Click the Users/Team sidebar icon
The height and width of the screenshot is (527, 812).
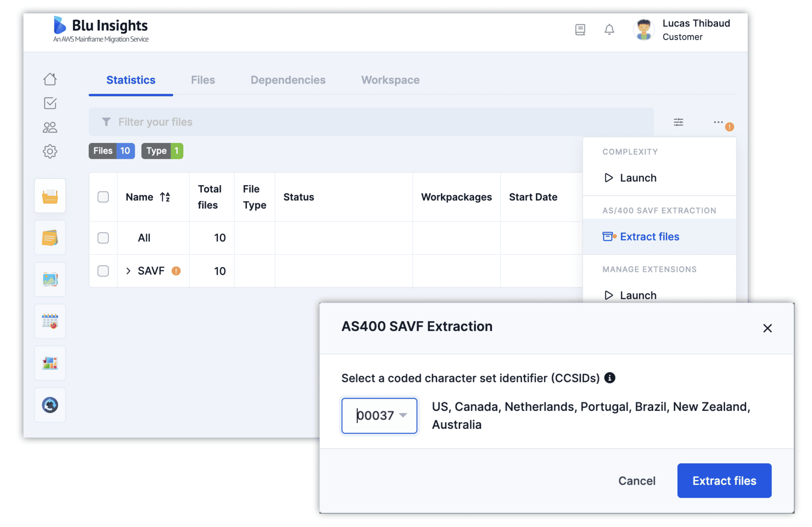[x=50, y=126]
